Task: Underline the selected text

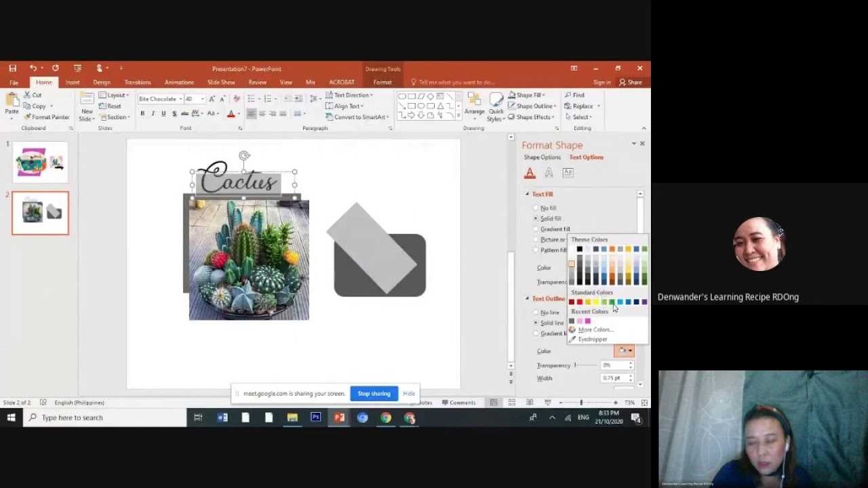Action: click(163, 113)
